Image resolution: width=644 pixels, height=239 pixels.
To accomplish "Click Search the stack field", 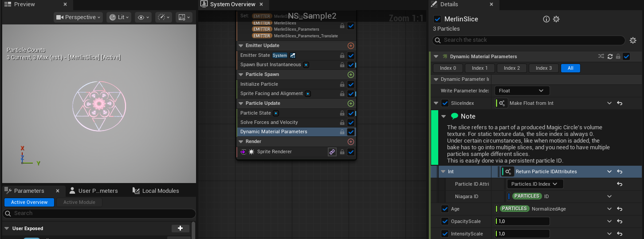I will point(529,40).
